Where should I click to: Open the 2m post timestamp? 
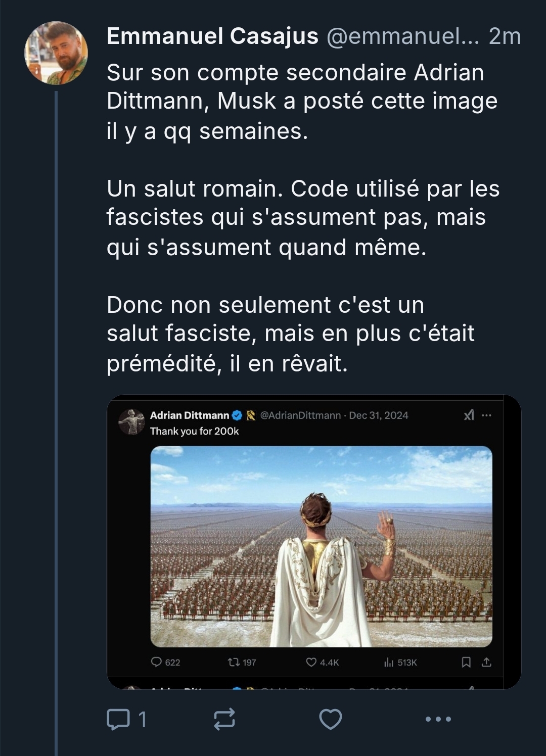[505, 36]
